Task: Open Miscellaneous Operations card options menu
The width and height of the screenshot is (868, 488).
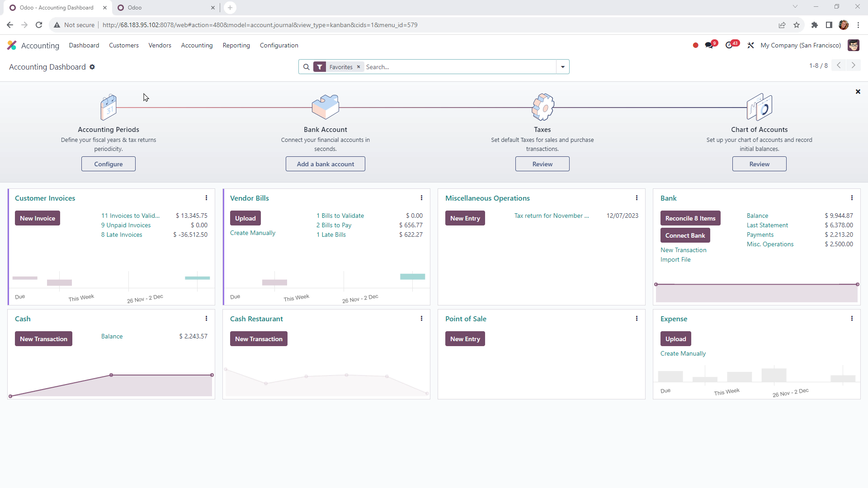Action: pyautogui.click(x=637, y=198)
